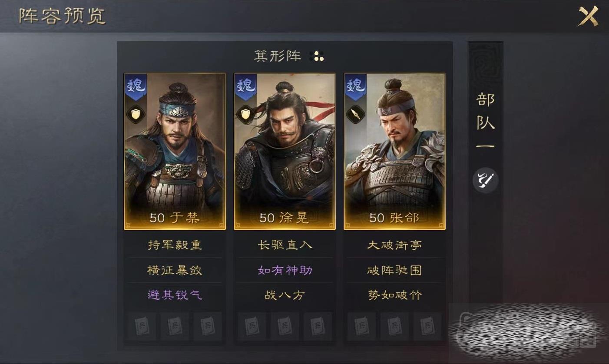Open the 于禁 general portrait card
This screenshot has height=364, width=609.
click(175, 151)
